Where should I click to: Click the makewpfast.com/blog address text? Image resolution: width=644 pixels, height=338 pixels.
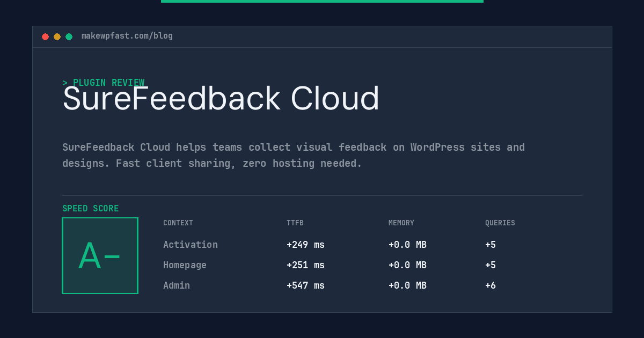click(x=127, y=36)
